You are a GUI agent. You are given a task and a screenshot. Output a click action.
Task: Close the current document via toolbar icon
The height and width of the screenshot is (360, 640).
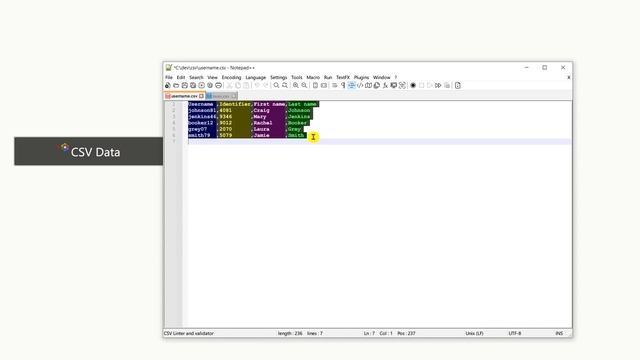[x=202, y=85]
